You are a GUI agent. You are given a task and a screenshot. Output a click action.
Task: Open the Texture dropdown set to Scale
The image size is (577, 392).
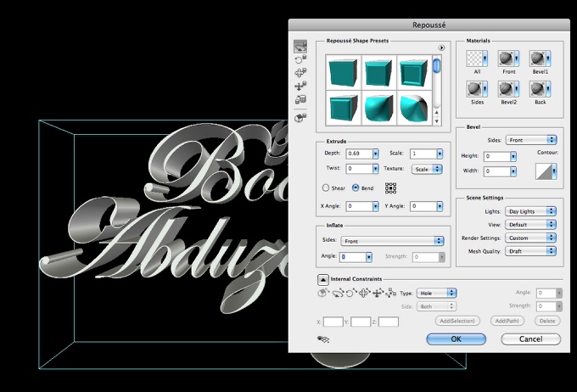[428, 169]
